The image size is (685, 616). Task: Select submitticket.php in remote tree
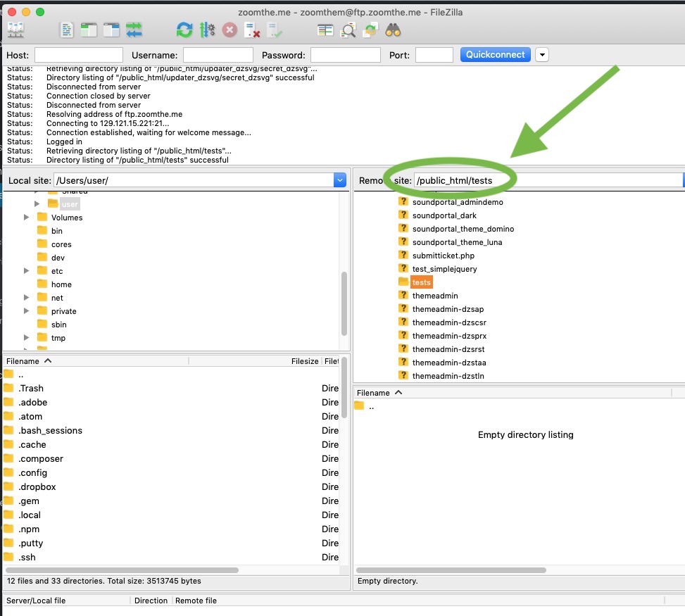pyautogui.click(x=443, y=256)
